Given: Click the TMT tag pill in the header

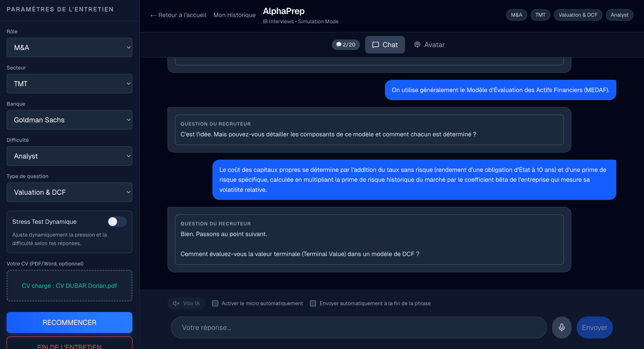Looking at the screenshot, I should point(540,15).
